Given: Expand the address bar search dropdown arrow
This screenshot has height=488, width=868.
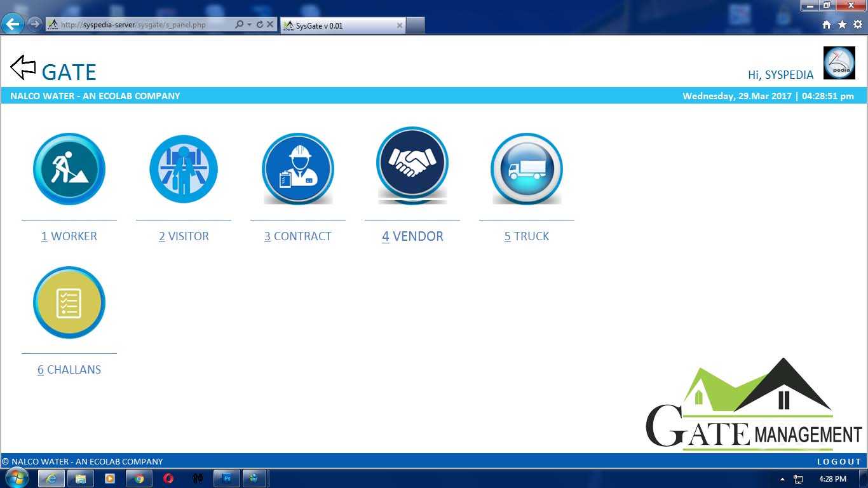Looking at the screenshot, I should [x=249, y=25].
